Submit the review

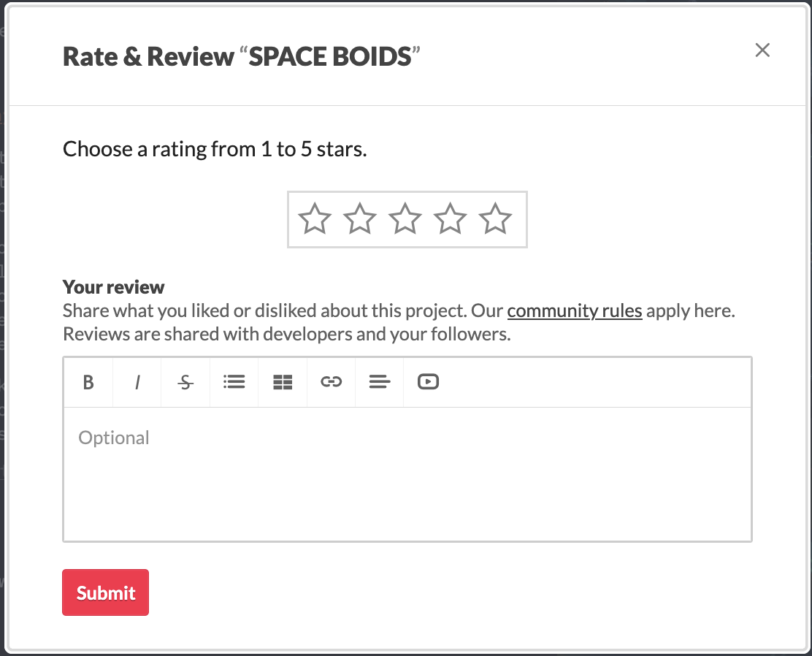tap(105, 592)
